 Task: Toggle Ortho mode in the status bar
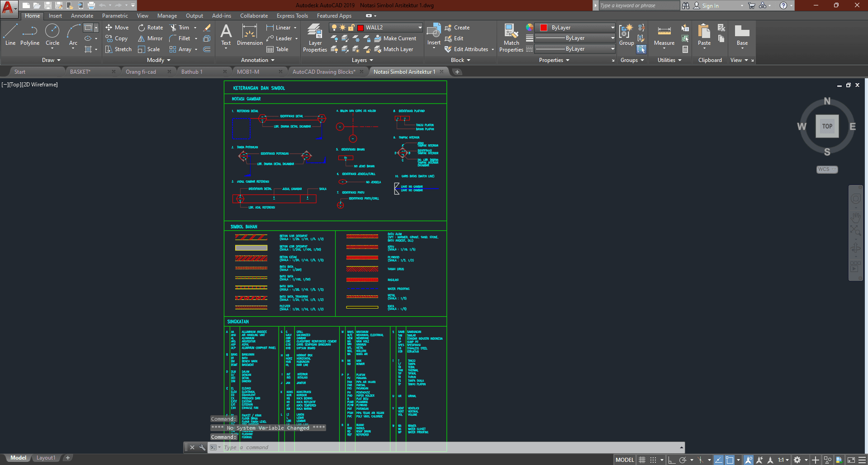click(x=672, y=460)
